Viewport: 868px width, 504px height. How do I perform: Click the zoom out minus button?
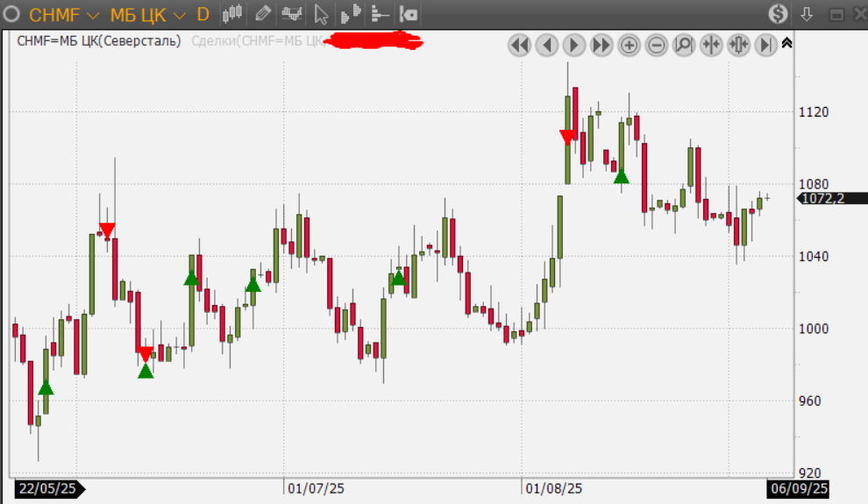tap(656, 45)
